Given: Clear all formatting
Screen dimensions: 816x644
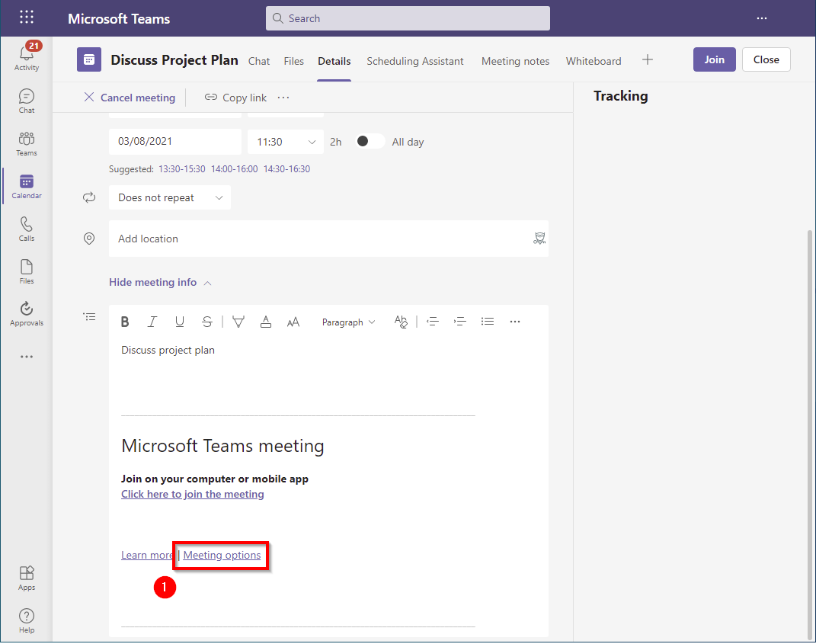Looking at the screenshot, I should pos(401,322).
